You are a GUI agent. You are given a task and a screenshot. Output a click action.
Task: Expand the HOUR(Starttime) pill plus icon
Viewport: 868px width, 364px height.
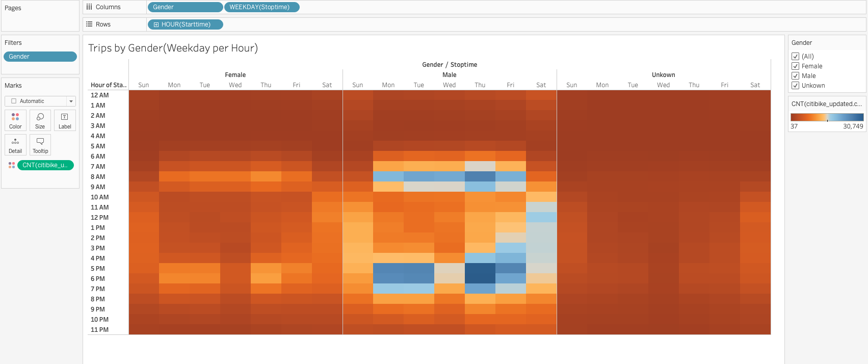pyautogui.click(x=156, y=24)
